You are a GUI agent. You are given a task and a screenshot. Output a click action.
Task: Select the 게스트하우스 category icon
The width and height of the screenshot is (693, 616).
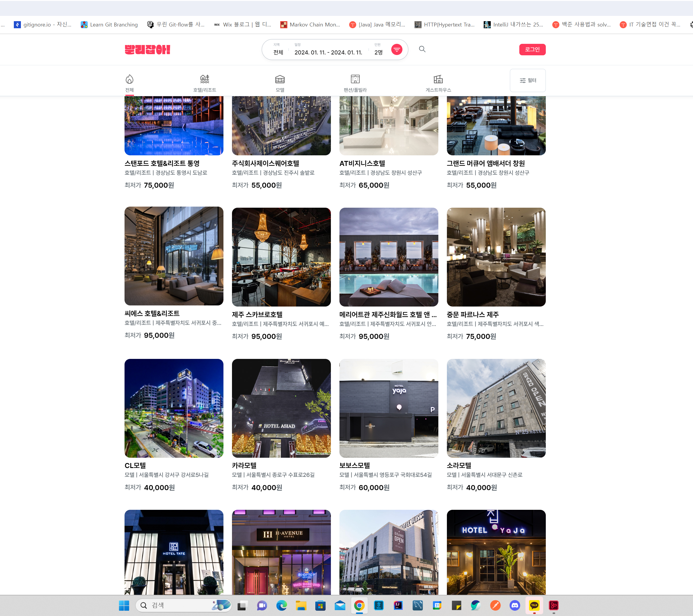click(x=438, y=79)
